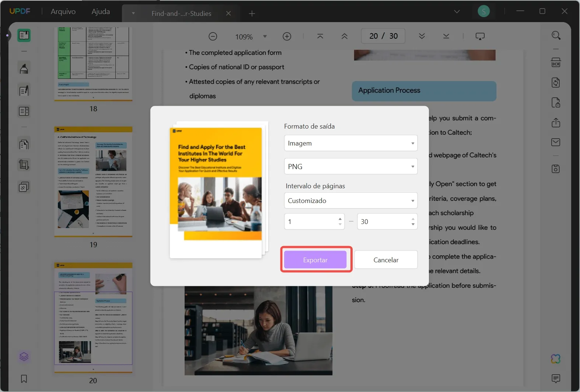Go to the previous page arrow

[x=345, y=36]
